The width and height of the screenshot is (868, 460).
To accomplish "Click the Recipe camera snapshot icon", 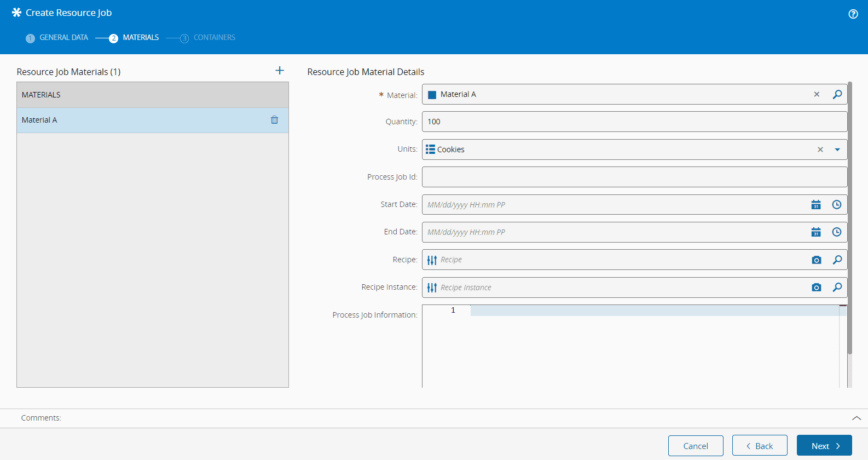I will (x=816, y=260).
